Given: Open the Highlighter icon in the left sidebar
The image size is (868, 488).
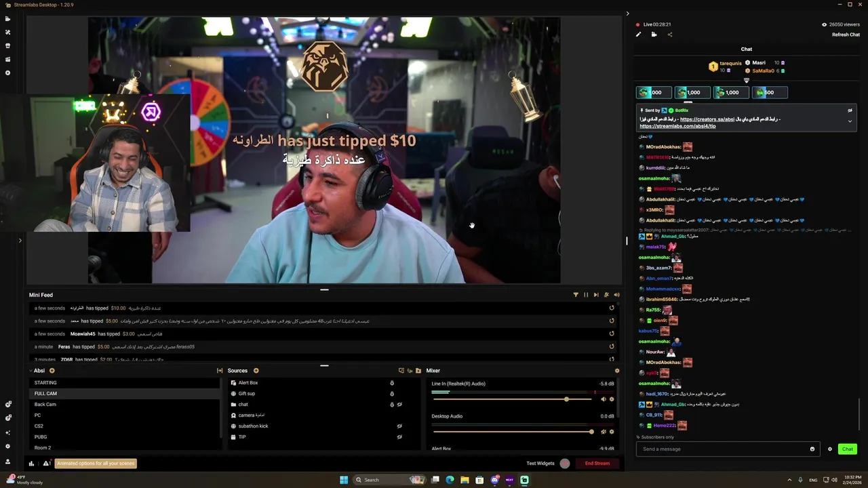Looking at the screenshot, I should coord(8,59).
